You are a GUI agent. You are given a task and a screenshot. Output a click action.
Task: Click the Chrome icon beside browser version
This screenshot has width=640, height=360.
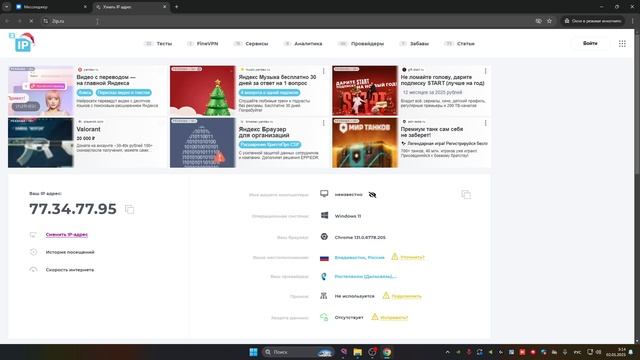pos(324,237)
